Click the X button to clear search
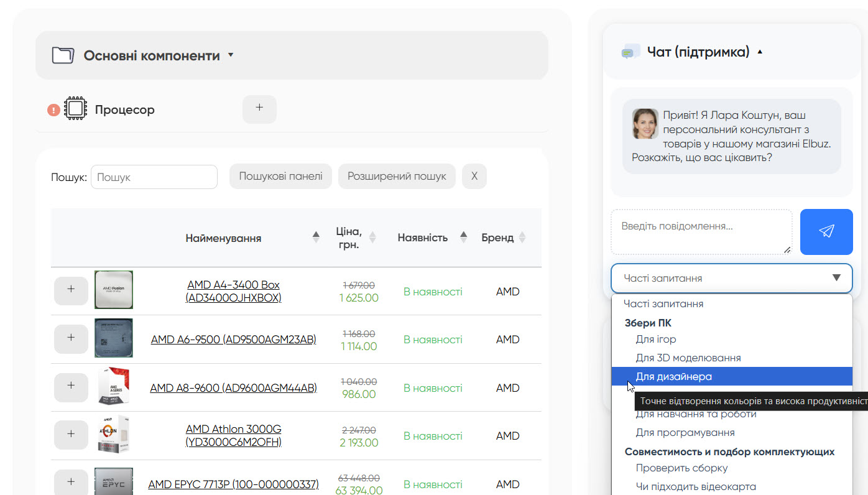Screen dimensions: 868x495 pos(474,177)
